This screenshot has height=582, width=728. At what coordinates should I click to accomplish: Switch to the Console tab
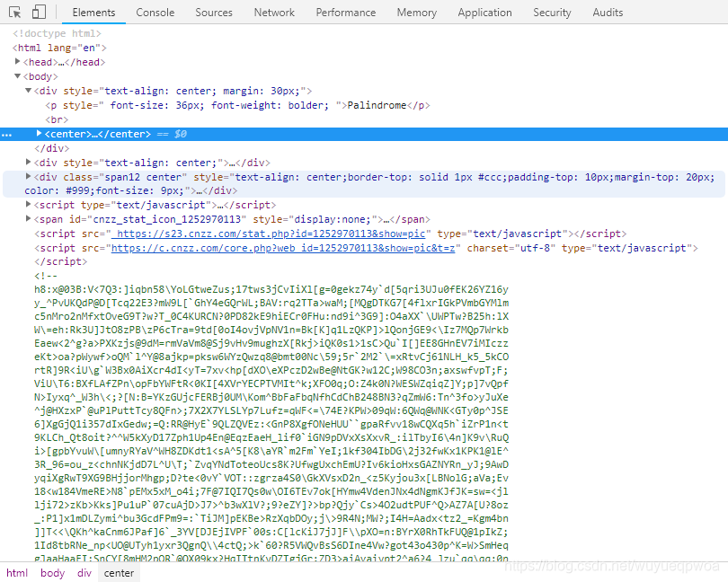pyautogui.click(x=155, y=13)
